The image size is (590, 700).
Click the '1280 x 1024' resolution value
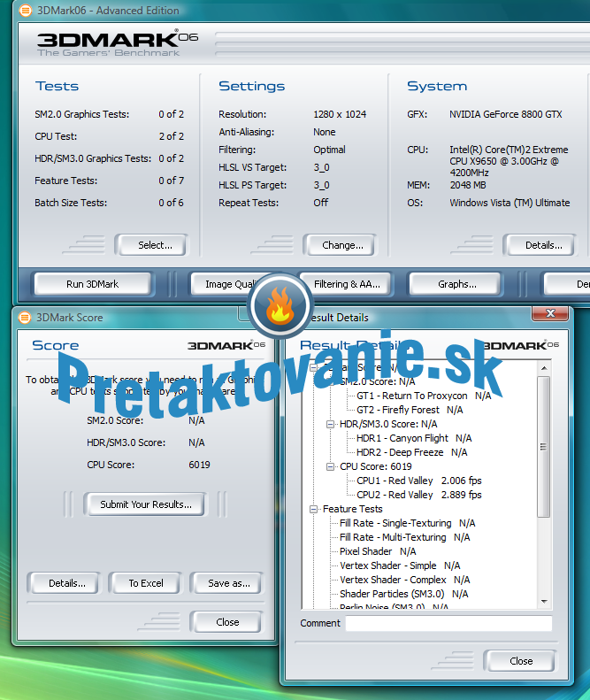tap(339, 114)
